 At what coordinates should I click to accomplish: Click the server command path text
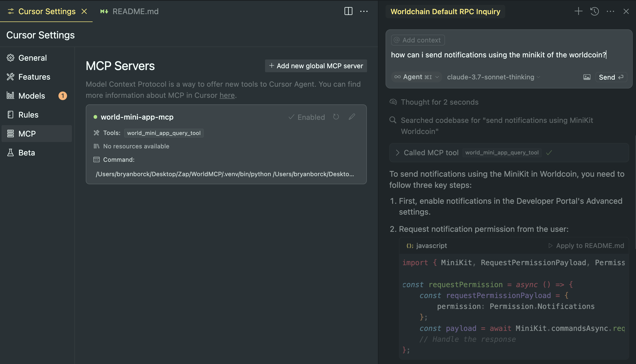[225, 174]
